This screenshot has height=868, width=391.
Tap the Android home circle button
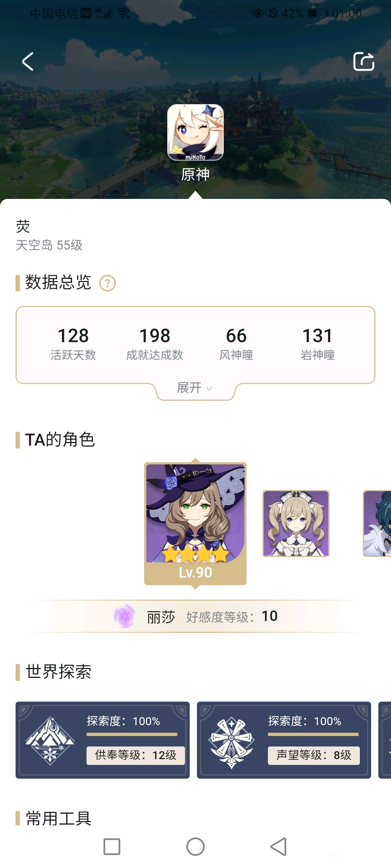click(x=195, y=847)
